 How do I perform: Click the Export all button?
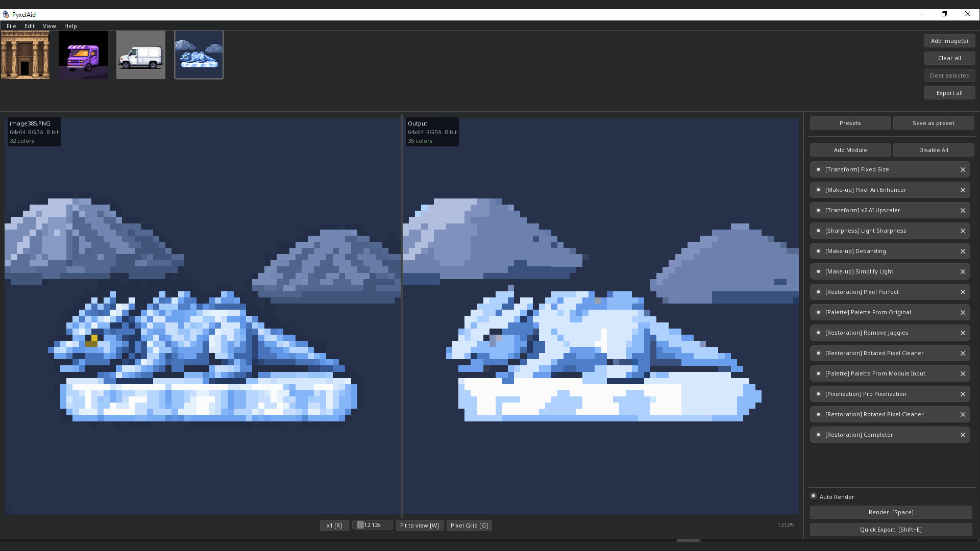pos(949,93)
